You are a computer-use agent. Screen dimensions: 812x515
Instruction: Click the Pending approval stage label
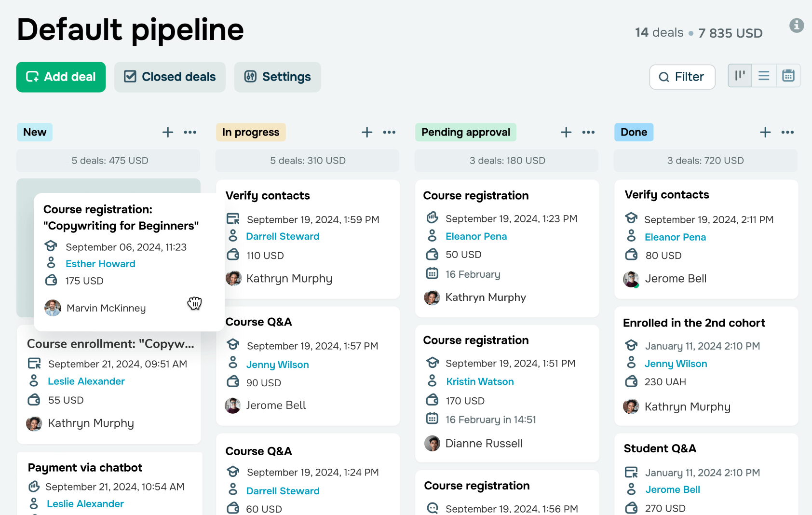(x=465, y=132)
